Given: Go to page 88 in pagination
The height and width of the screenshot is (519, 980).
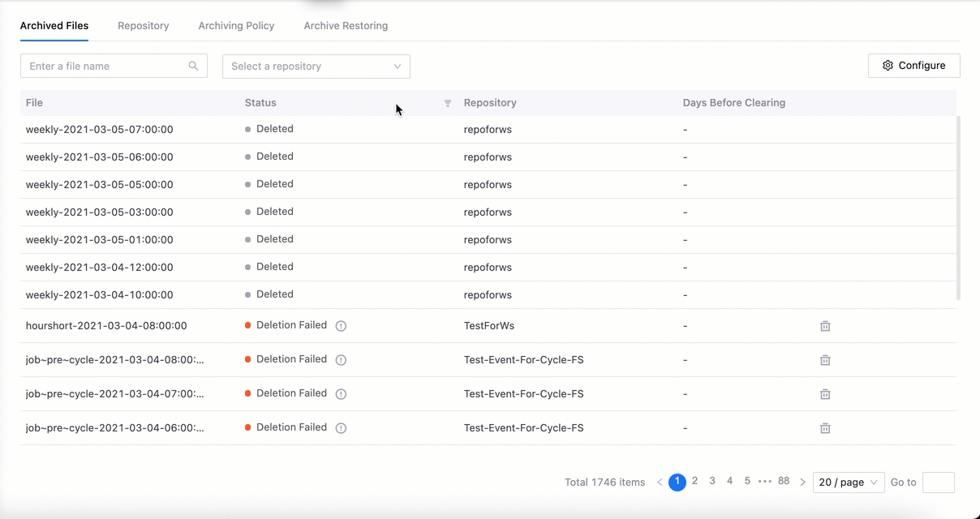Looking at the screenshot, I should (x=784, y=482).
